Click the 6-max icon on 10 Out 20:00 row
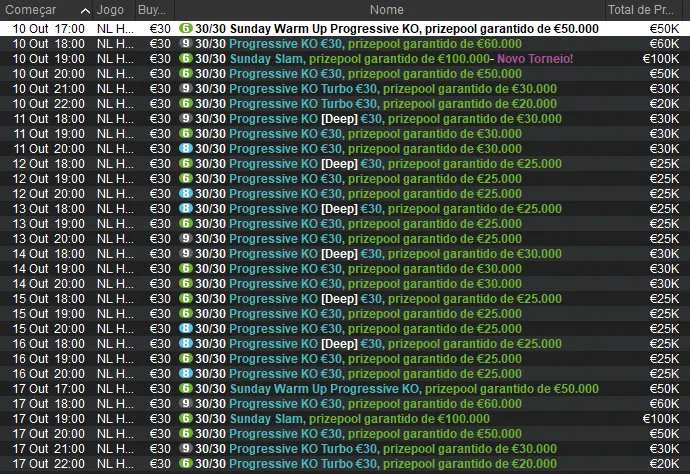Viewport: 690px width, 474px height. click(x=186, y=73)
